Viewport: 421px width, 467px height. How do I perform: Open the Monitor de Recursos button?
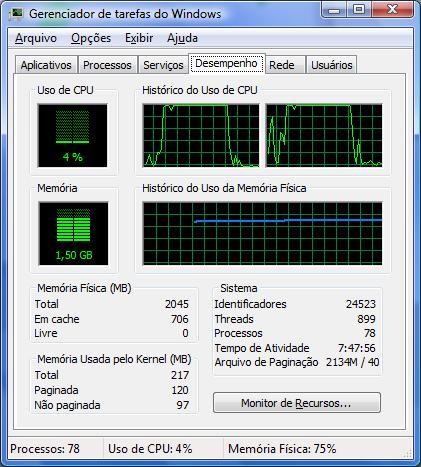pyautogui.click(x=297, y=403)
